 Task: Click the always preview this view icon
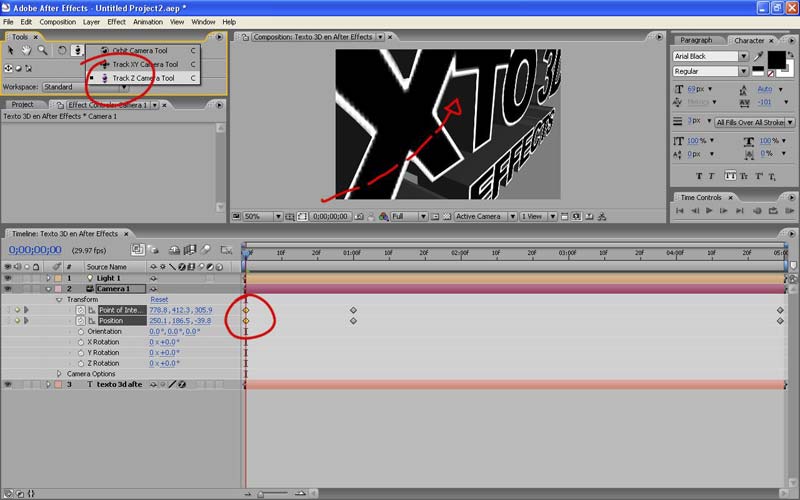coord(236,216)
